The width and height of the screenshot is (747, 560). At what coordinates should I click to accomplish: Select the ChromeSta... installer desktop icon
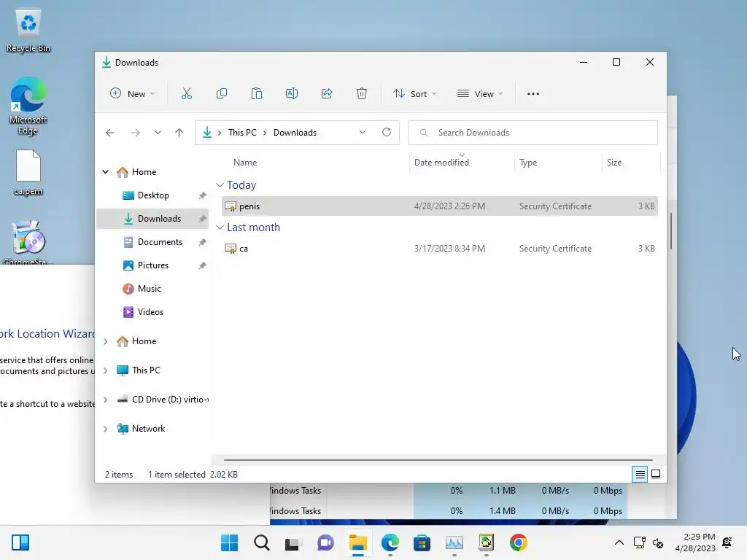coord(28,242)
